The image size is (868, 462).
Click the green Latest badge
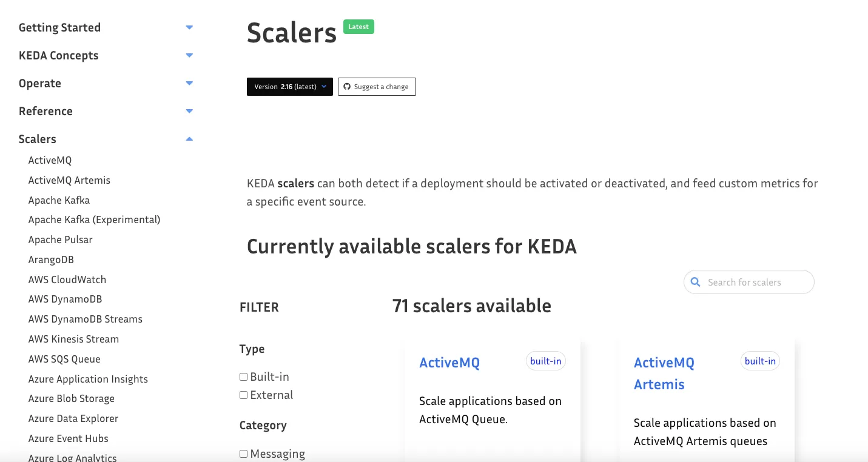[358, 27]
